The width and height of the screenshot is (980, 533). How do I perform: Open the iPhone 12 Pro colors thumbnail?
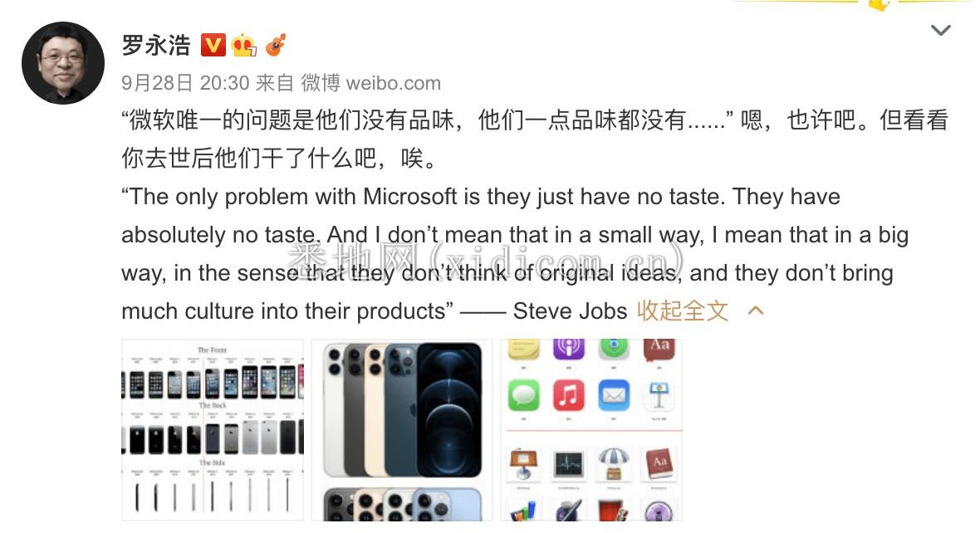(x=402, y=430)
